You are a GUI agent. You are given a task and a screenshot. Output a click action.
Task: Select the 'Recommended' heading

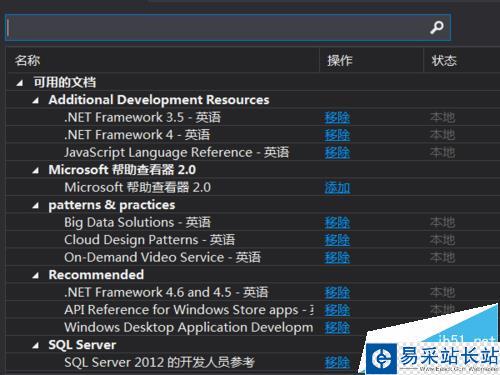tap(96, 275)
